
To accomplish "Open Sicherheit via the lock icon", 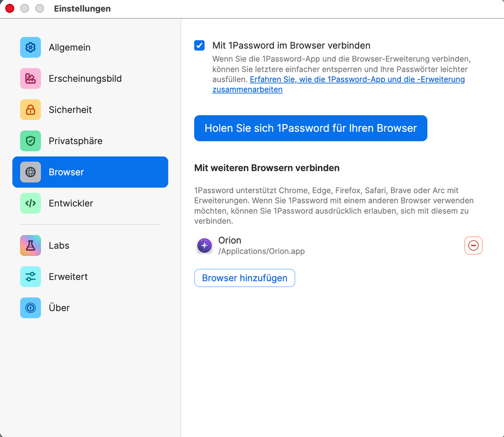I will tap(30, 110).
